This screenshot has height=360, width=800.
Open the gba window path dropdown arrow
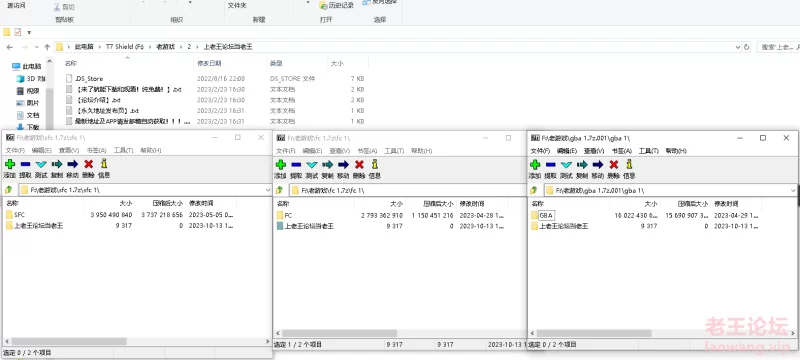click(x=793, y=190)
